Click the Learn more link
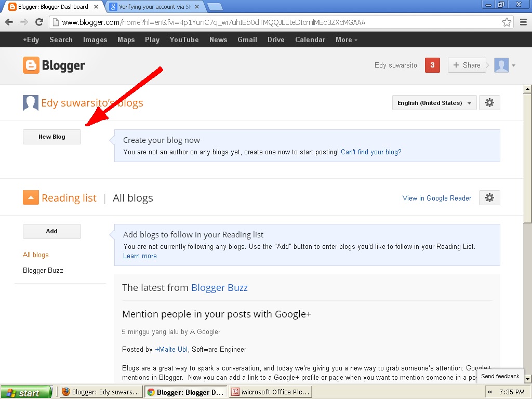This screenshot has height=399, width=532. coord(140,256)
